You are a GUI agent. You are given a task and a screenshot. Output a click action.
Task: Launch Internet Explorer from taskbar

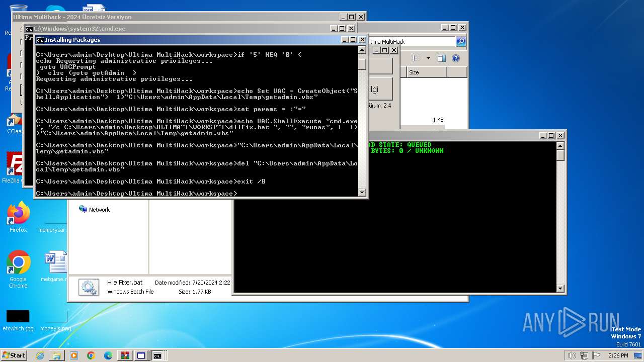[40, 355]
